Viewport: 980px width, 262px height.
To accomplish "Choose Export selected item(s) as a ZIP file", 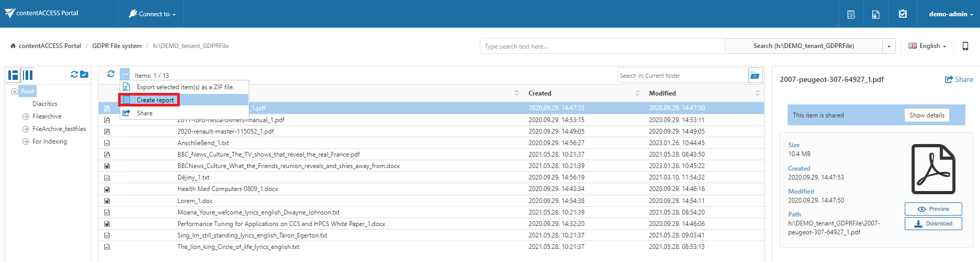I will pos(185,87).
